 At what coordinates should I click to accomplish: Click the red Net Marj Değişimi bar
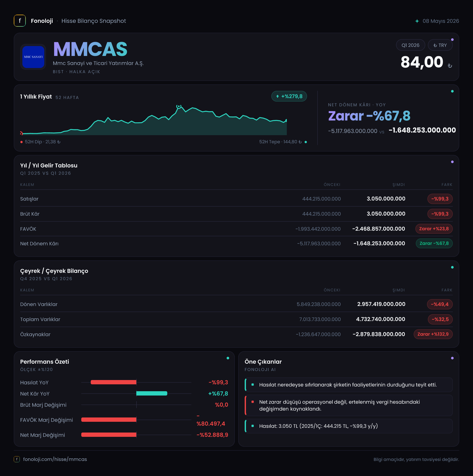click(x=109, y=435)
